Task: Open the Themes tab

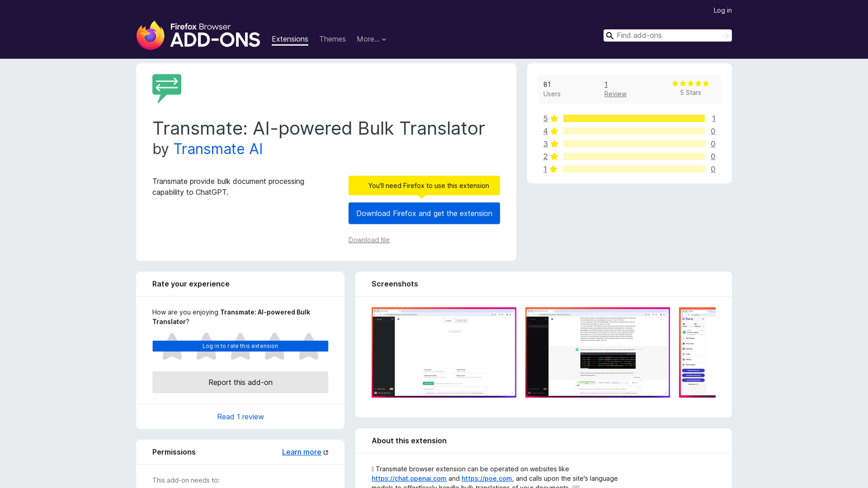Action: pos(333,39)
